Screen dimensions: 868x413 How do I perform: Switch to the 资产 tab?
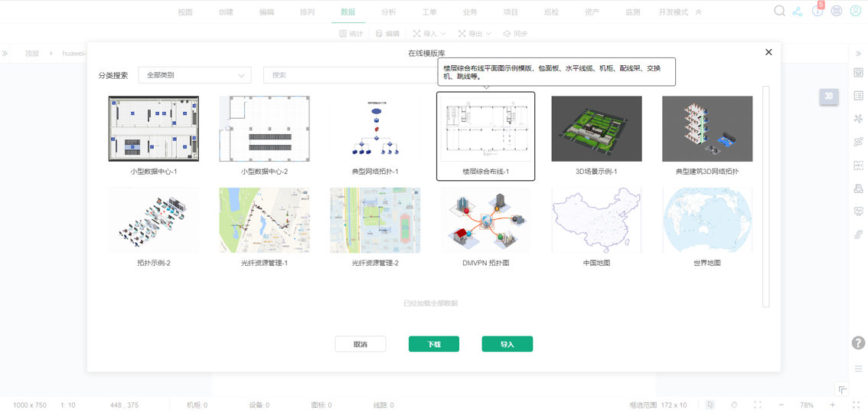point(592,11)
